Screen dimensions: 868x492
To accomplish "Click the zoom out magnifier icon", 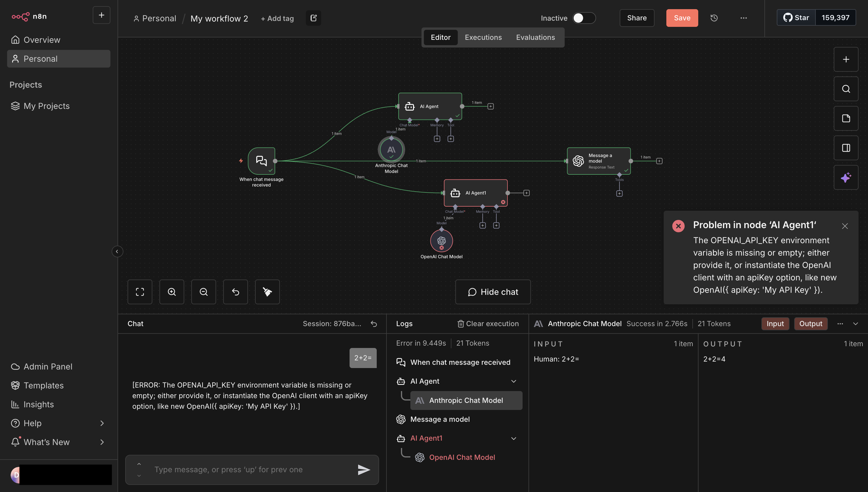I will (203, 292).
